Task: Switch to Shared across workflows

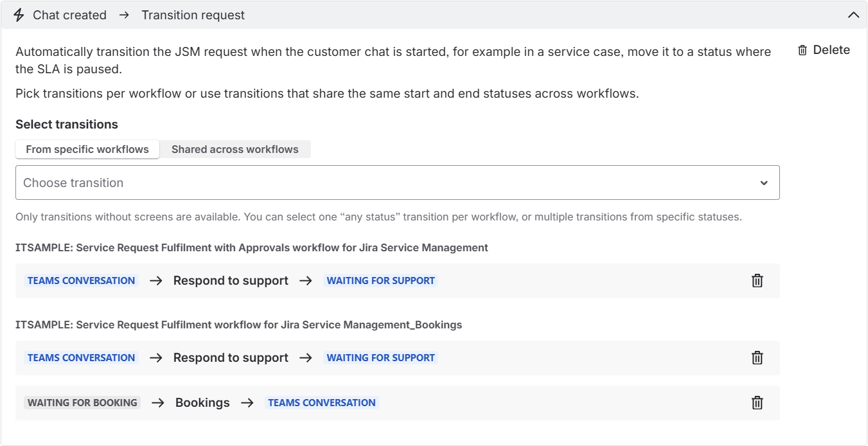Action: pos(235,149)
